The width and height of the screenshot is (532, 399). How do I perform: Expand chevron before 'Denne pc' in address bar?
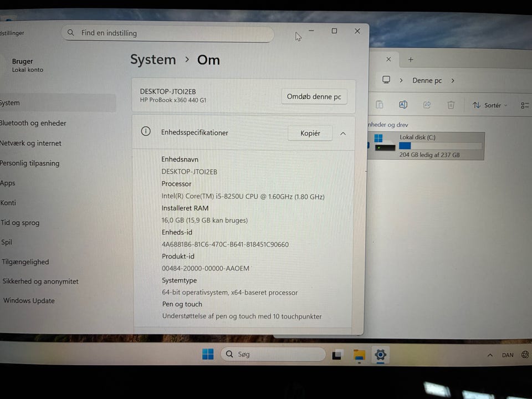[x=401, y=80]
